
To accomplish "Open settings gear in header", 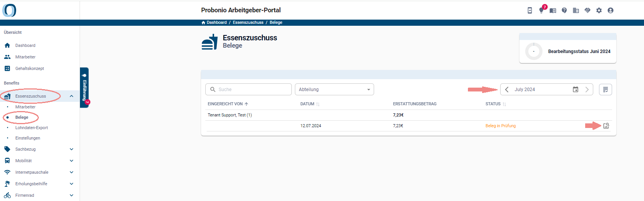I will pyautogui.click(x=599, y=10).
